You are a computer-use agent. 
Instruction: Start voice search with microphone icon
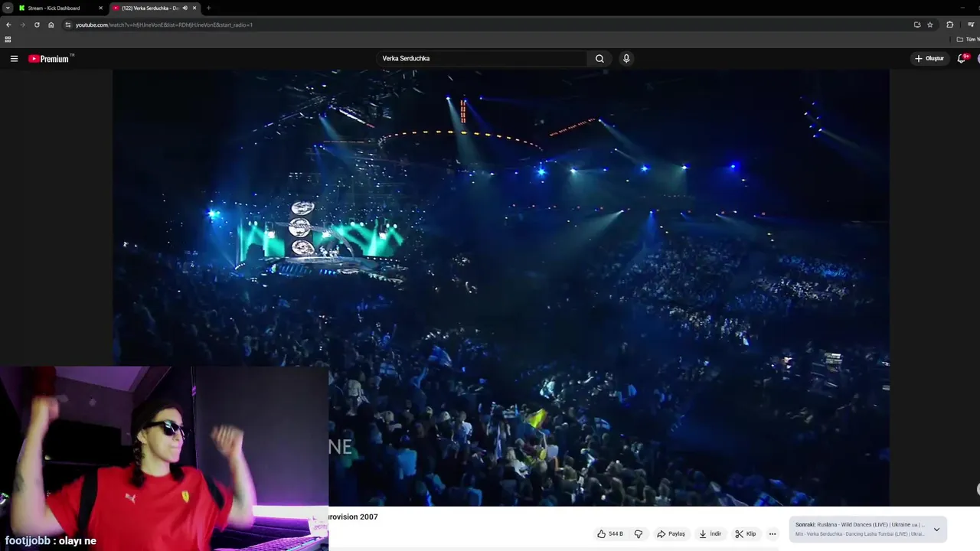(x=626, y=59)
